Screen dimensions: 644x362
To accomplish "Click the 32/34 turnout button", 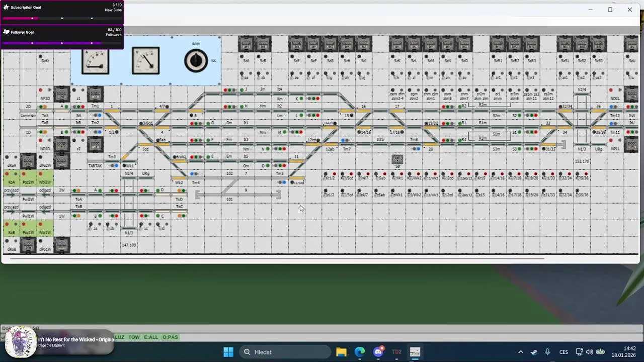I will tap(561, 107).
